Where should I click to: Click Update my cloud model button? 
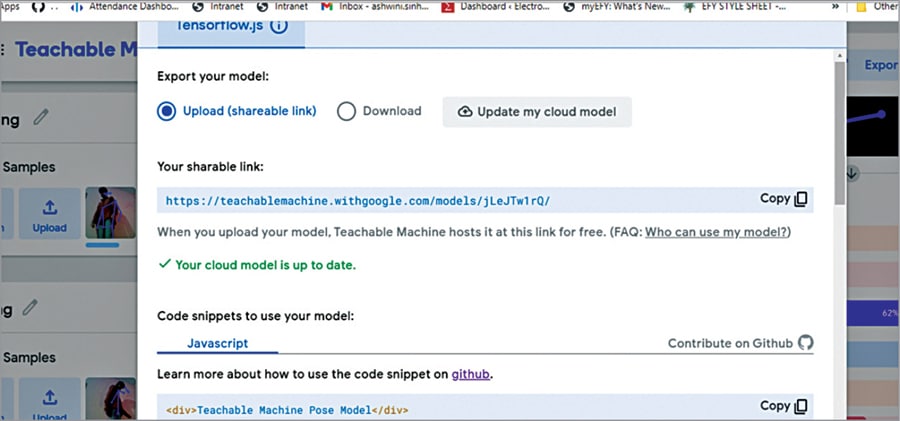[537, 112]
